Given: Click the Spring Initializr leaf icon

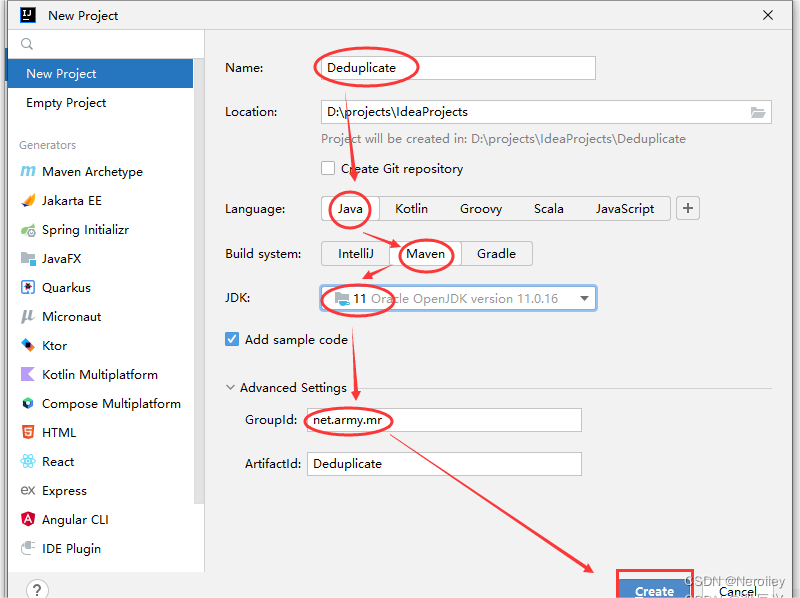Looking at the screenshot, I should coord(28,230).
